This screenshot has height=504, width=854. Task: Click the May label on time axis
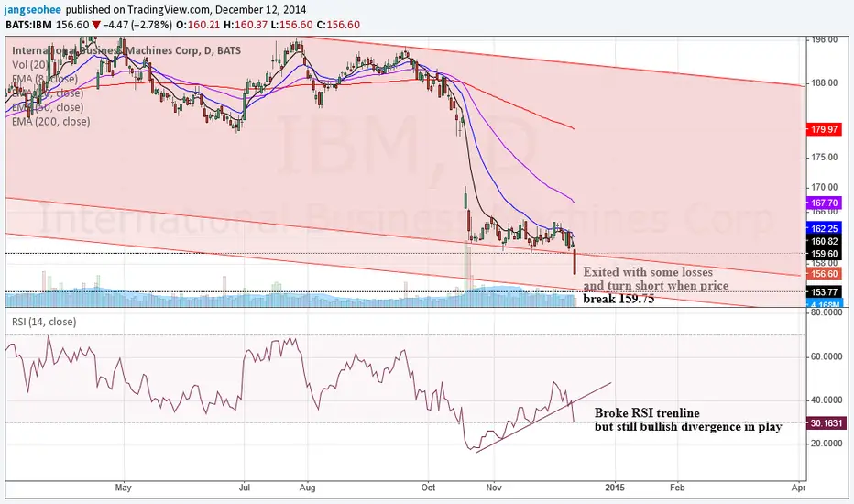[123, 488]
